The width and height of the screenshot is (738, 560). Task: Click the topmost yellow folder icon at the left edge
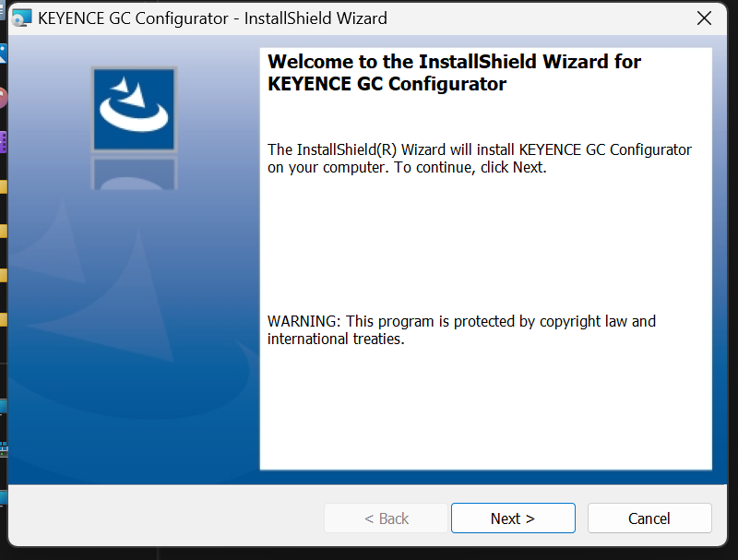tap(4, 187)
